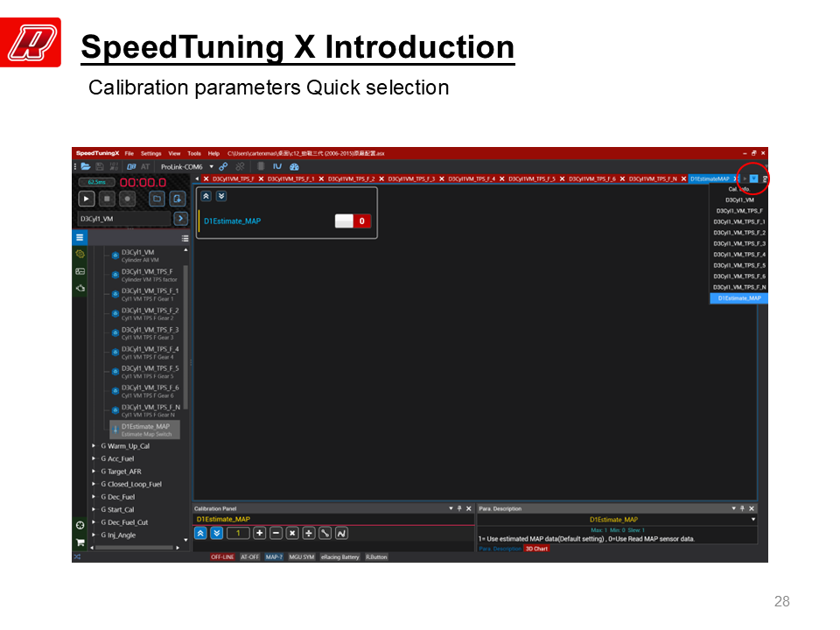The height and width of the screenshot is (630, 840).
Task: Expand the G Target_AFR group
Action: [x=94, y=472]
